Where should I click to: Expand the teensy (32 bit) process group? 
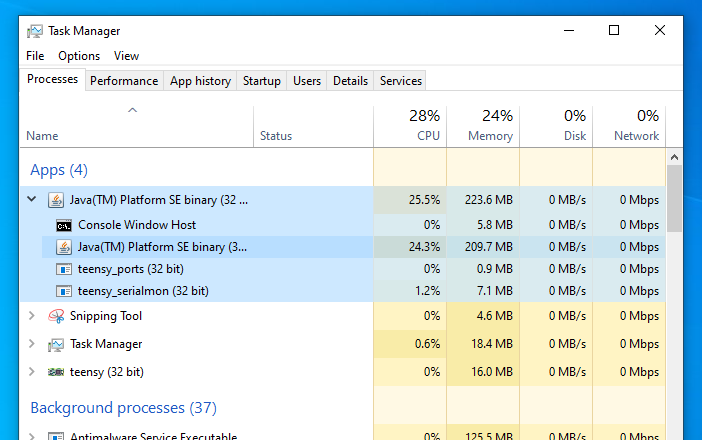[32, 372]
